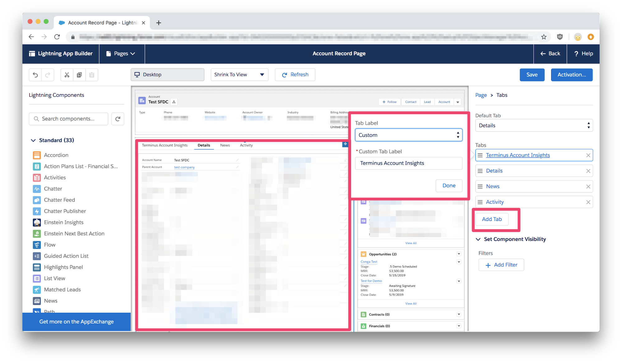
Task: Select Terminus Account Insights in Tabs list
Action: point(518,155)
